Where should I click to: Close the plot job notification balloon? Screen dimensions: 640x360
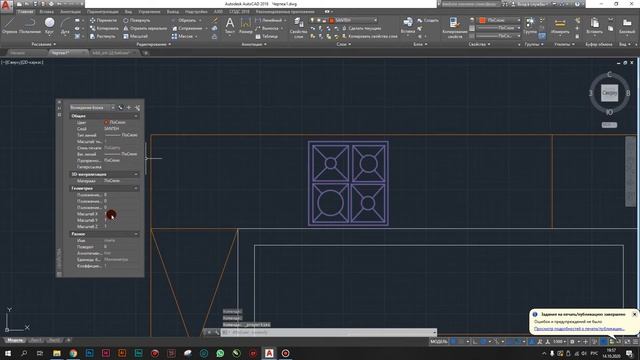coord(634,314)
